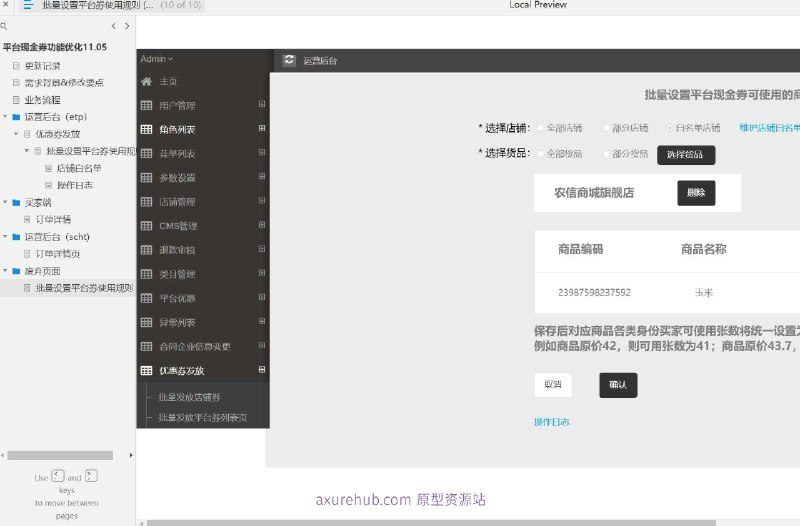
Task: Open the blue 操作日志 link below 取消
Action: pos(552,422)
